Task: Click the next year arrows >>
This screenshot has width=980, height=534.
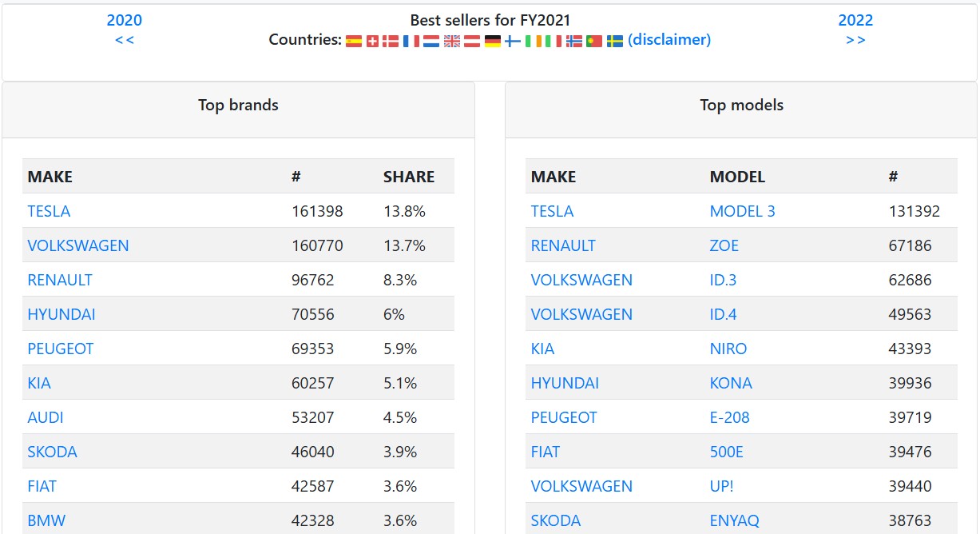Action: (855, 40)
